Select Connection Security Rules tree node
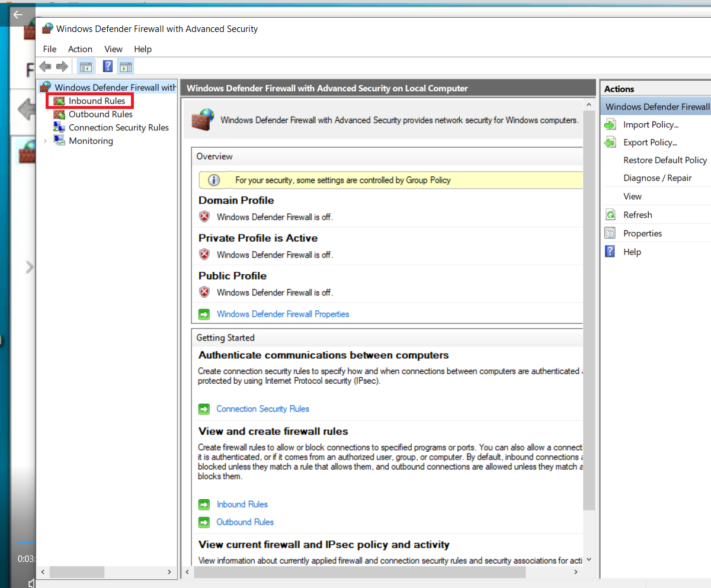Screen dimensions: 711x588 tap(118, 127)
